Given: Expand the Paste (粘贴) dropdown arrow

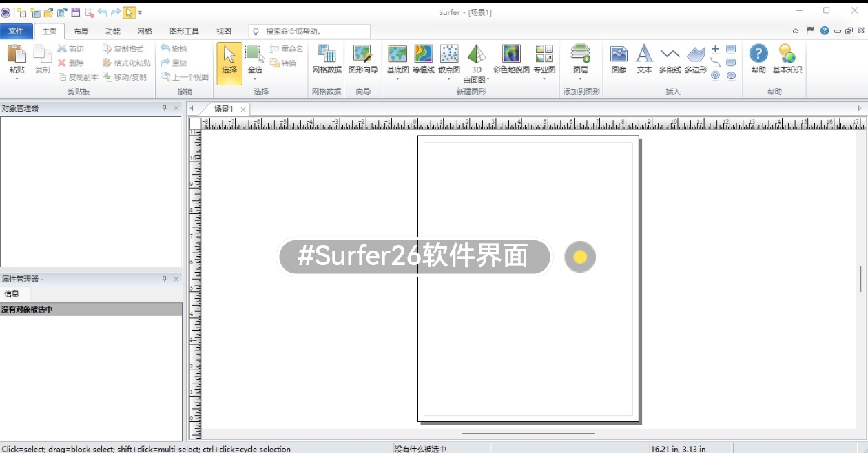Looking at the screenshot, I should tap(17, 78).
